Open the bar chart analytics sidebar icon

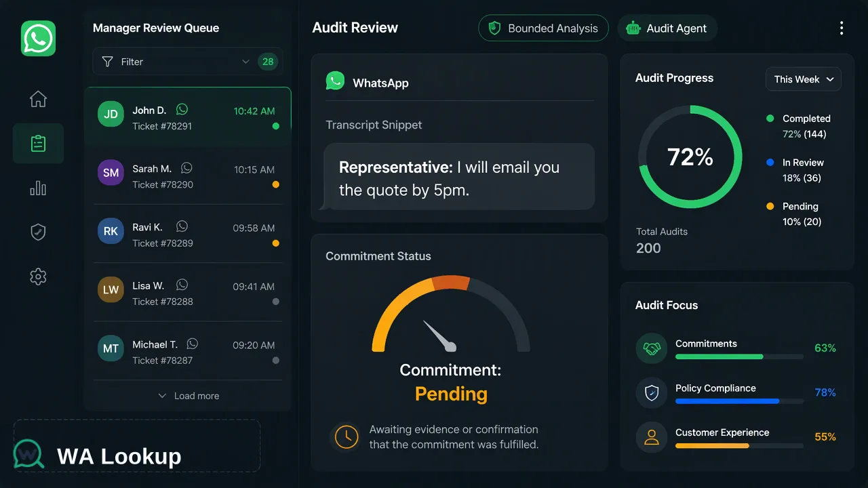[x=38, y=188]
